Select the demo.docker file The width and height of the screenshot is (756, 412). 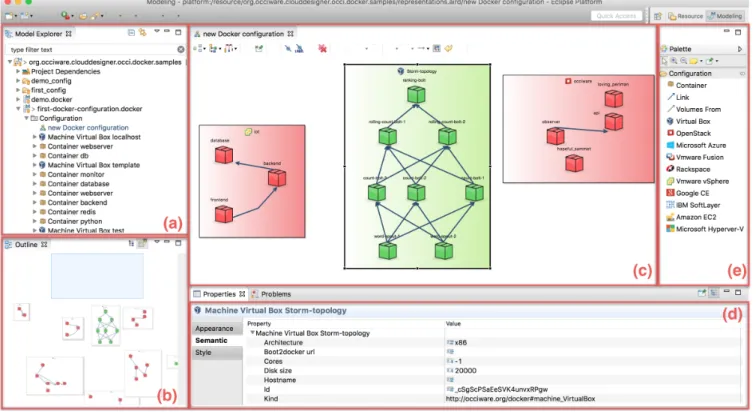coord(47,100)
